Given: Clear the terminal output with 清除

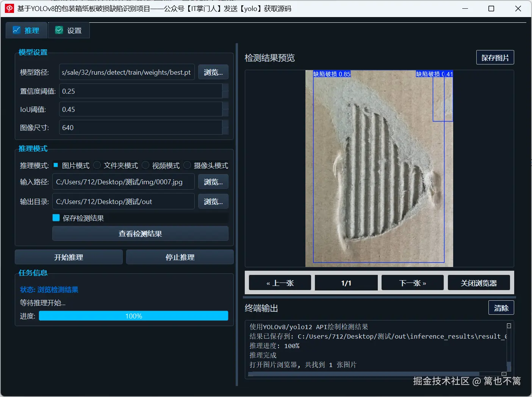Looking at the screenshot, I should point(501,308).
